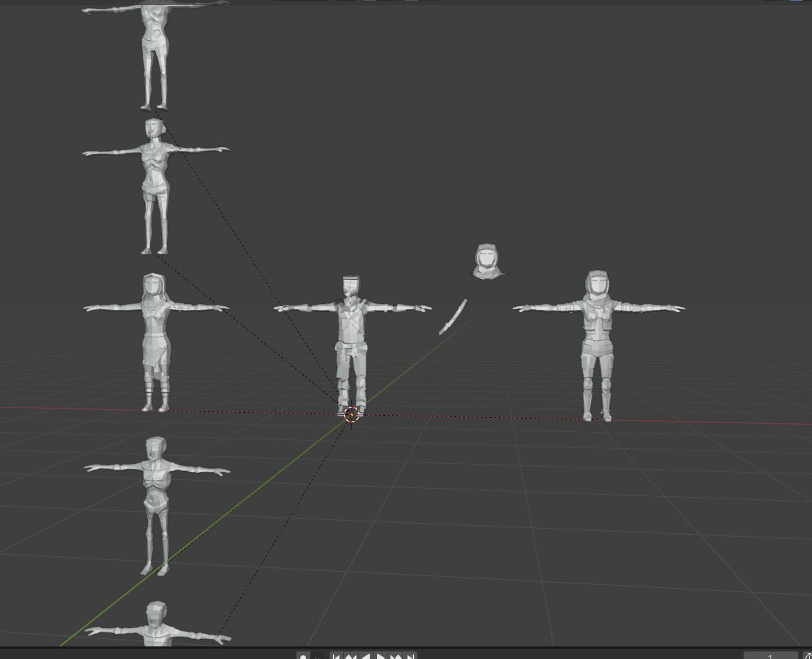This screenshot has width=812, height=659.
Task: Select the sword mesh beside the center character
Action: (453, 317)
